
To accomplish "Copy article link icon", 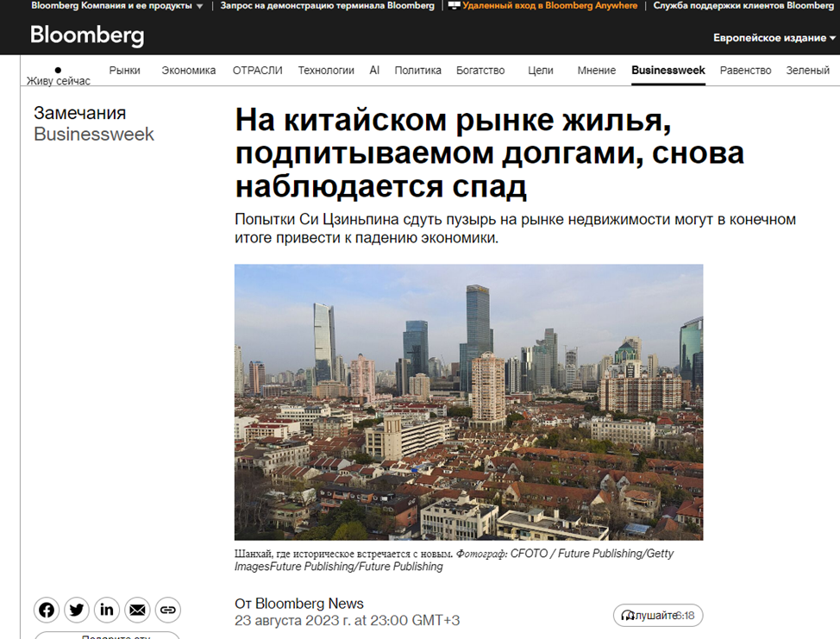I will tap(167, 610).
